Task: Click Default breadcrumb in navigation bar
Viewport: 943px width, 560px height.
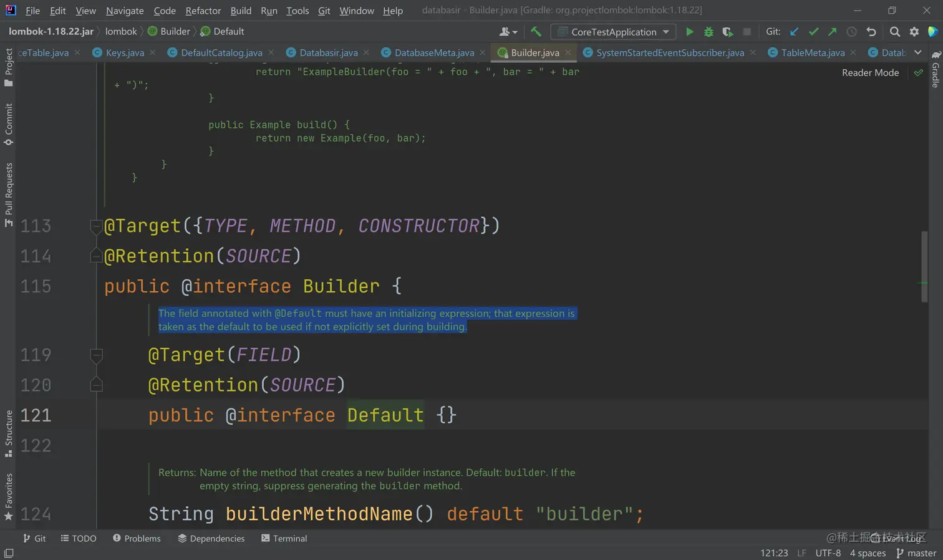Action: (x=223, y=31)
